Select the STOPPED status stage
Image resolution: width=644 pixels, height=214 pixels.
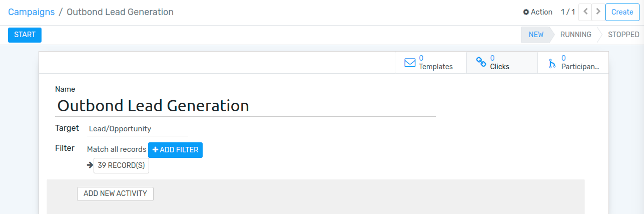coord(623,35)
